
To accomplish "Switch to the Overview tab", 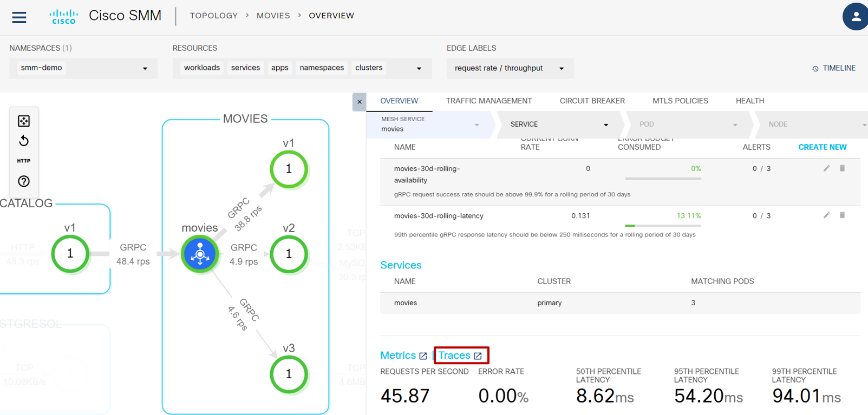I will pyautogui.click(x=399, y=101).
